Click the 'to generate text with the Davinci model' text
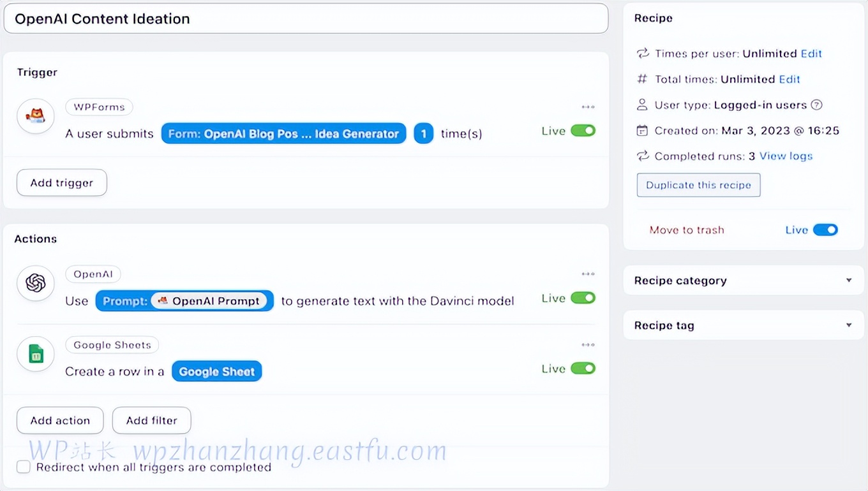 (x=398, y=301)
